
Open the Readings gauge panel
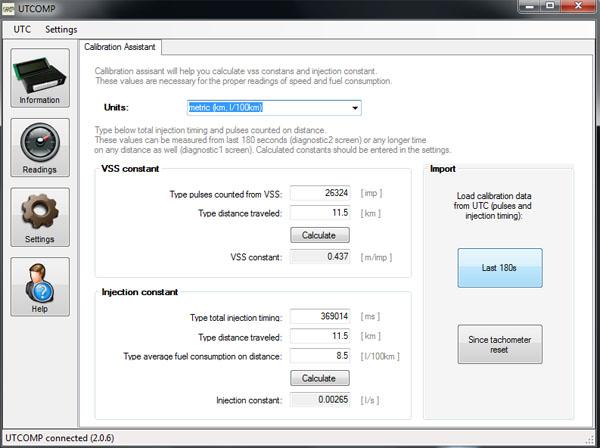40,147
